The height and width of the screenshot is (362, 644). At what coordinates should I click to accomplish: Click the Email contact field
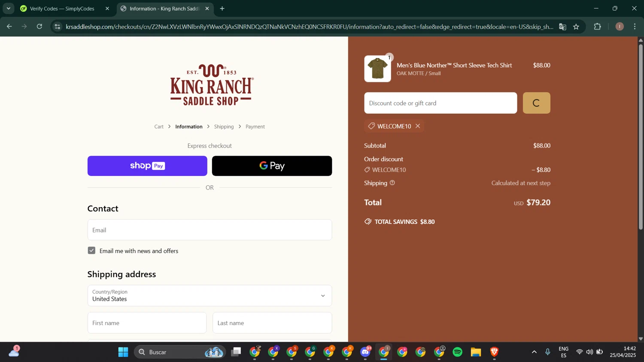tap(210, 230)
